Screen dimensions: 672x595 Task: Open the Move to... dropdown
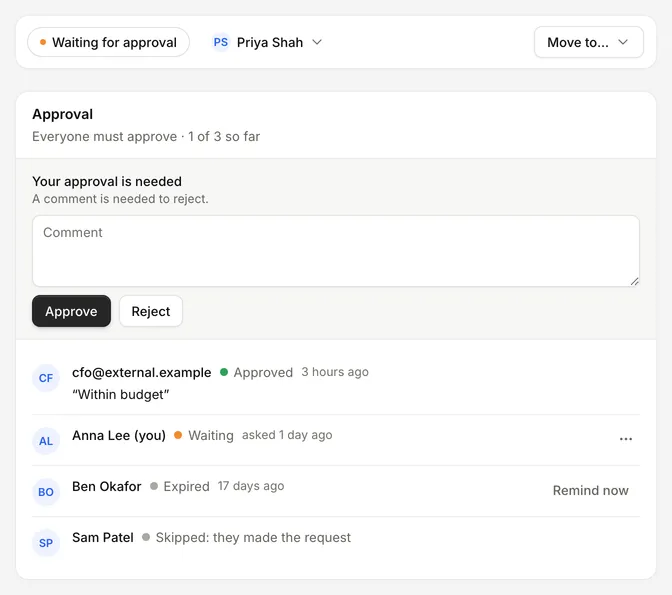[x=588, y=42]
